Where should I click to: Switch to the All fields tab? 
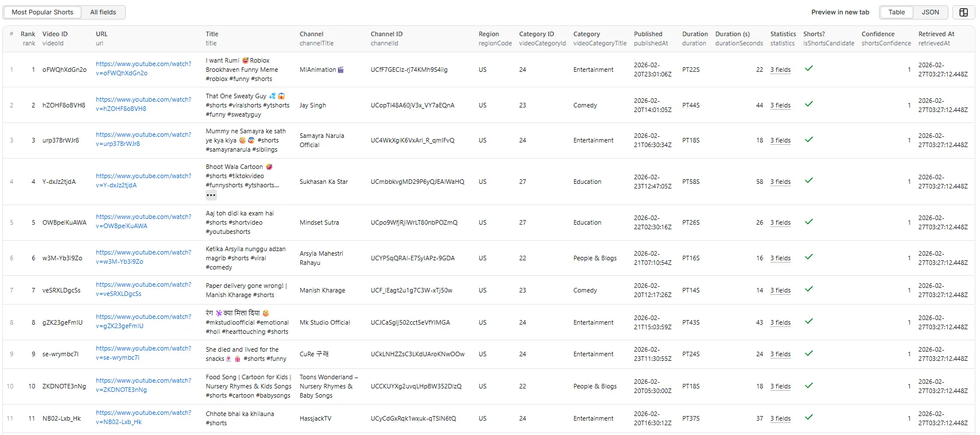click(x=103, y=12)
